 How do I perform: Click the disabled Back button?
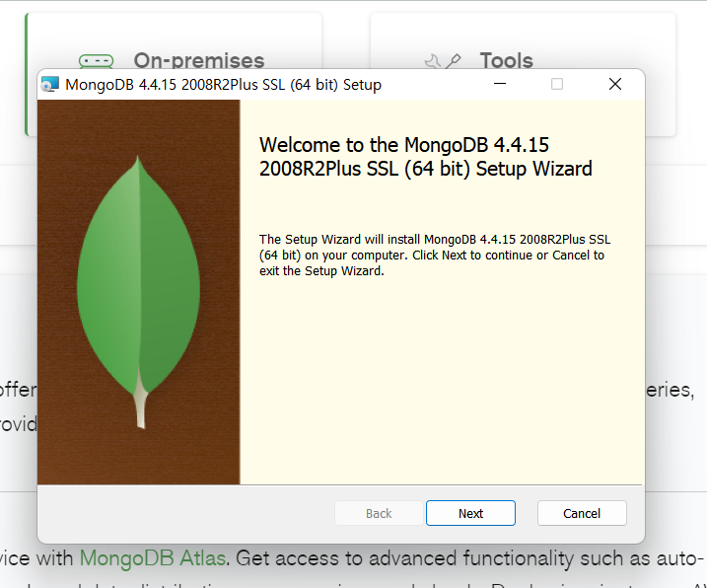coord(379,513)
